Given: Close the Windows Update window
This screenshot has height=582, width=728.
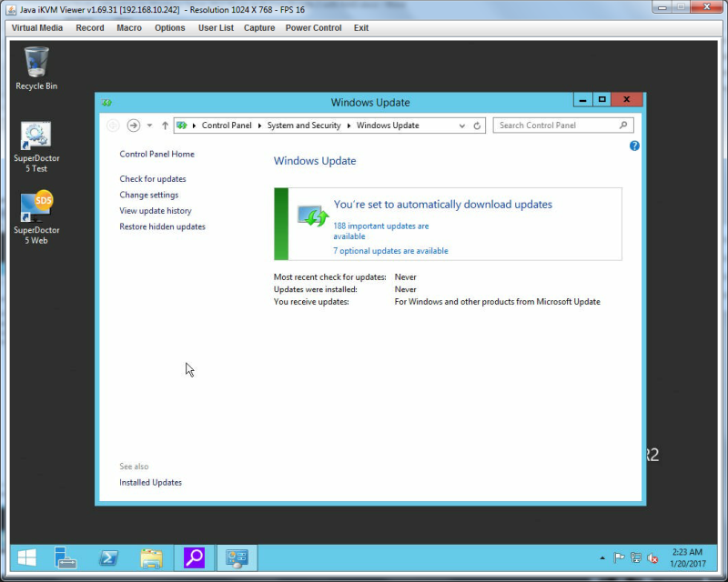Looking at the screenshot, I should click(x=627, y=100).
